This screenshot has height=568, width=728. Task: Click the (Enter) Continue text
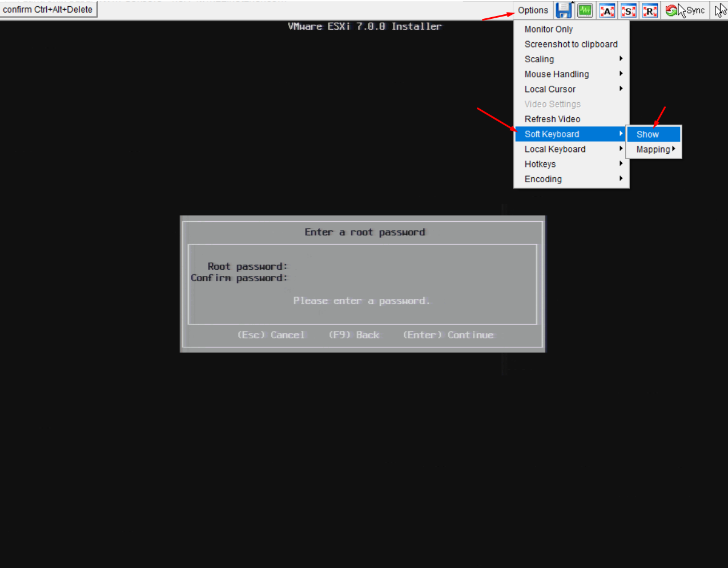tap(448, 335)
